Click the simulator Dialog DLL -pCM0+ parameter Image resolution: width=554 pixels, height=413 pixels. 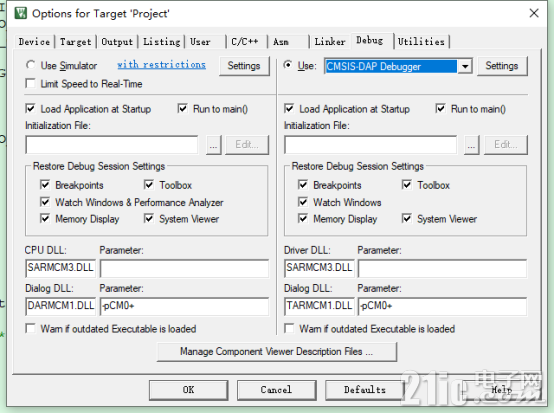tap(184, 306)
